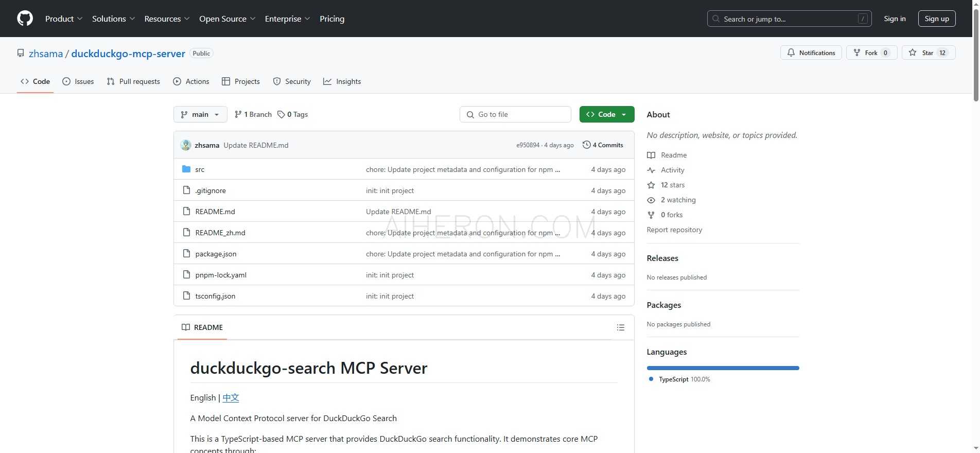Click the README.md file icon
Image resolution: width=980 pixels, height=453 pixels.
(x=186, y=212)
